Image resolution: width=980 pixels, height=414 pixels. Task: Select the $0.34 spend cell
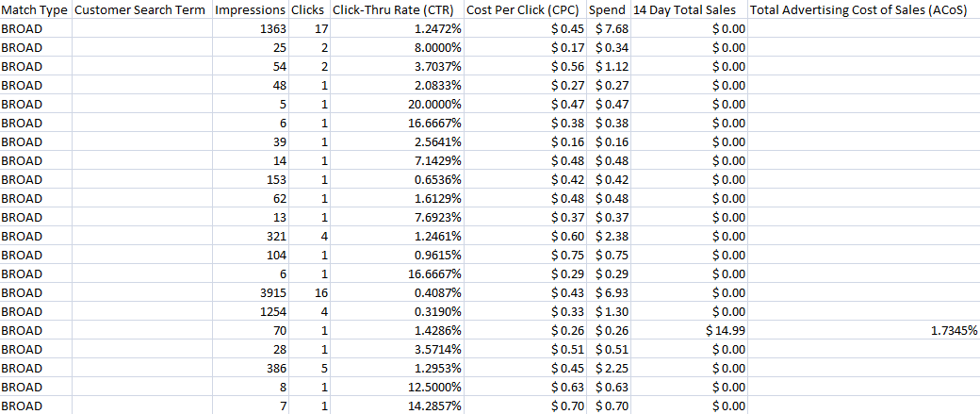coord(608,47)
